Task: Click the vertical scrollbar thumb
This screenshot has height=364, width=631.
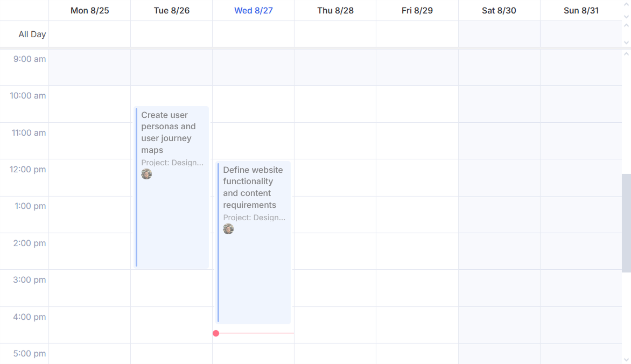Action: pos(626,223)
